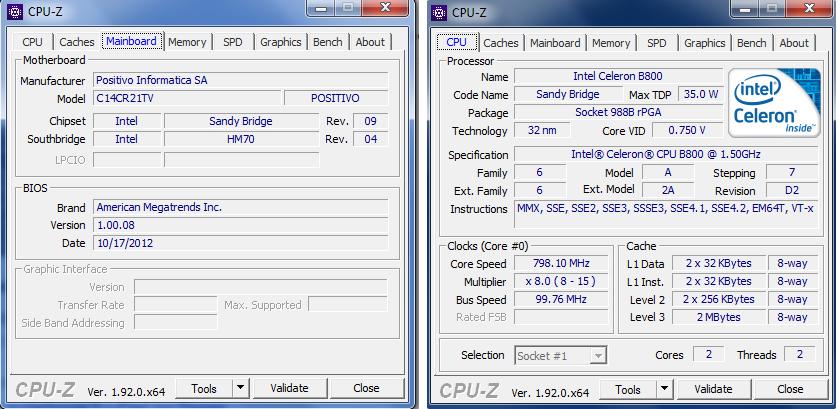
Task: Open the Caches tab in the right window
Action: [501, 43]
